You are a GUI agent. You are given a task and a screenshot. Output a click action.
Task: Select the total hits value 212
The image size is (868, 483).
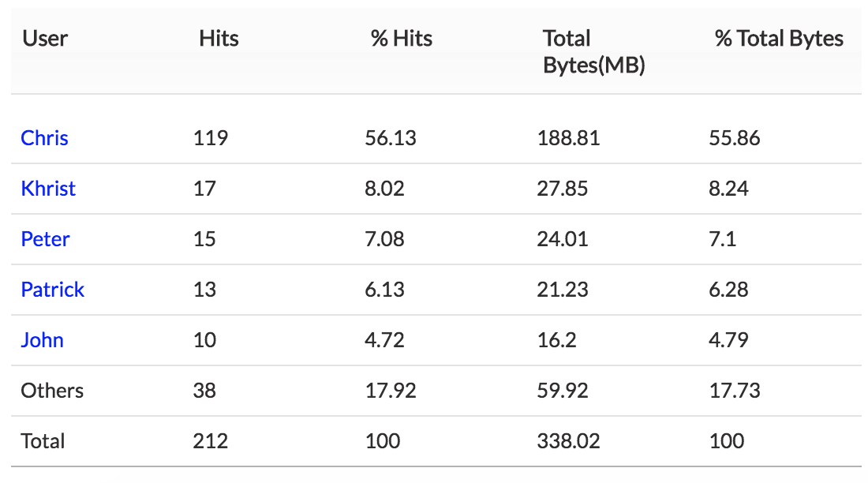(211, 441)
